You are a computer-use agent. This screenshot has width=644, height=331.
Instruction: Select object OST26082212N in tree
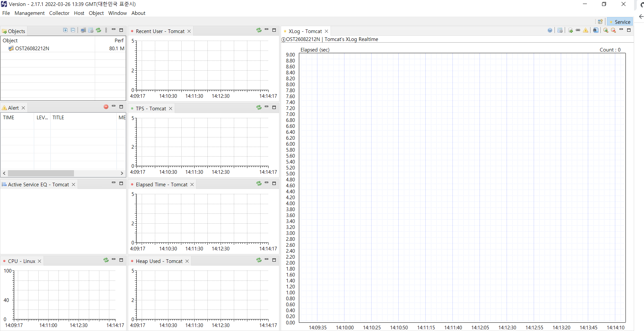point(32,49)
